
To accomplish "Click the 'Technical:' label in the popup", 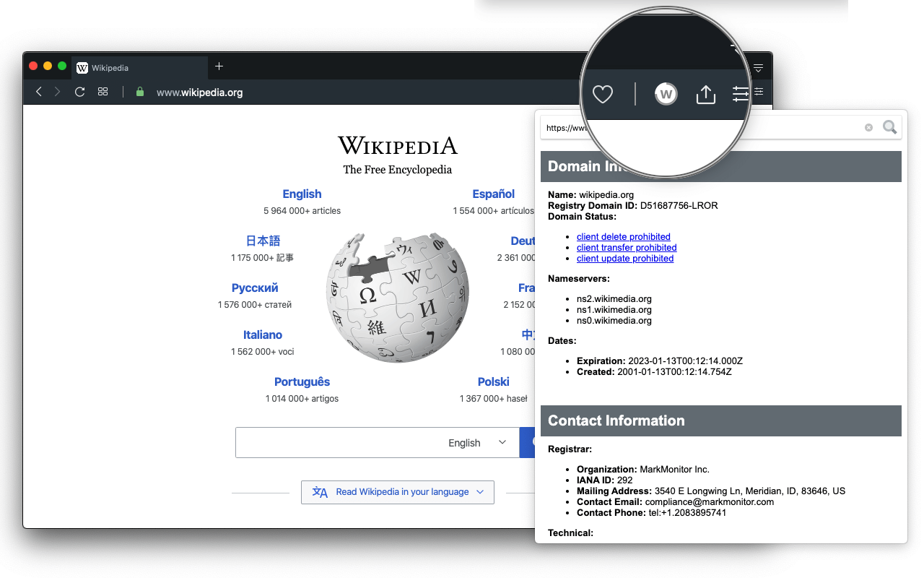I will 570,533.
